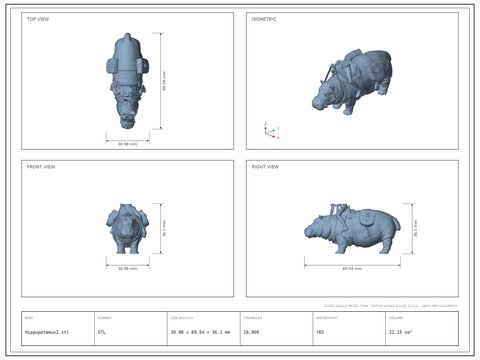Click the 30.98 mm dimension in top view
This screenshot has width=480, height=360.
[x=128, y=144]
